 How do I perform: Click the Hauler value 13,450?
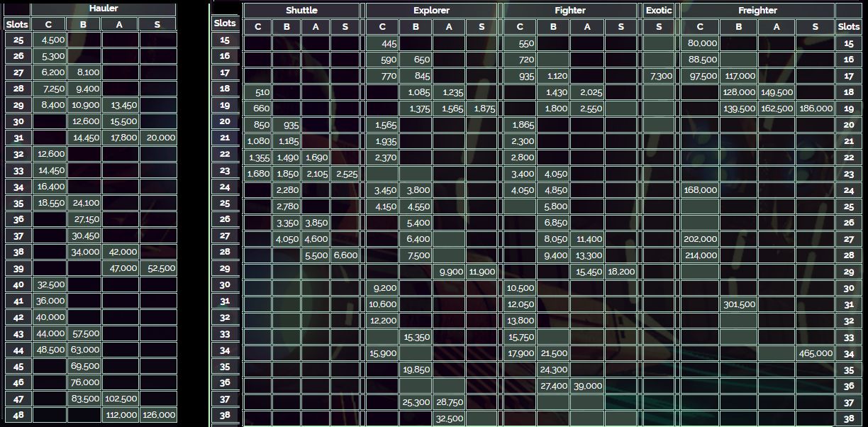click(x=120, y=105)
